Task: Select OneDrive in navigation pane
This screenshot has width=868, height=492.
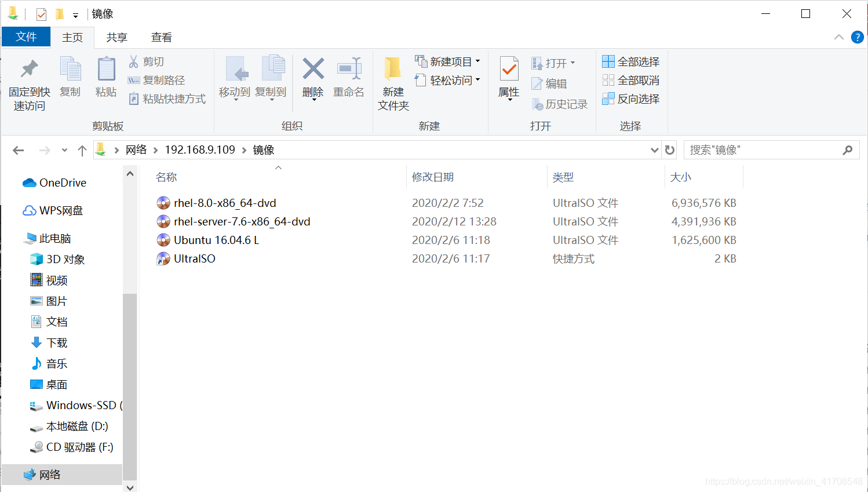Action: [x=54, y=183]
